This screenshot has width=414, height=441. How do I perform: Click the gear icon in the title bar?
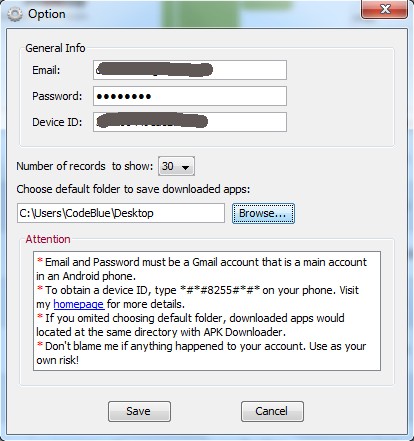15,14
